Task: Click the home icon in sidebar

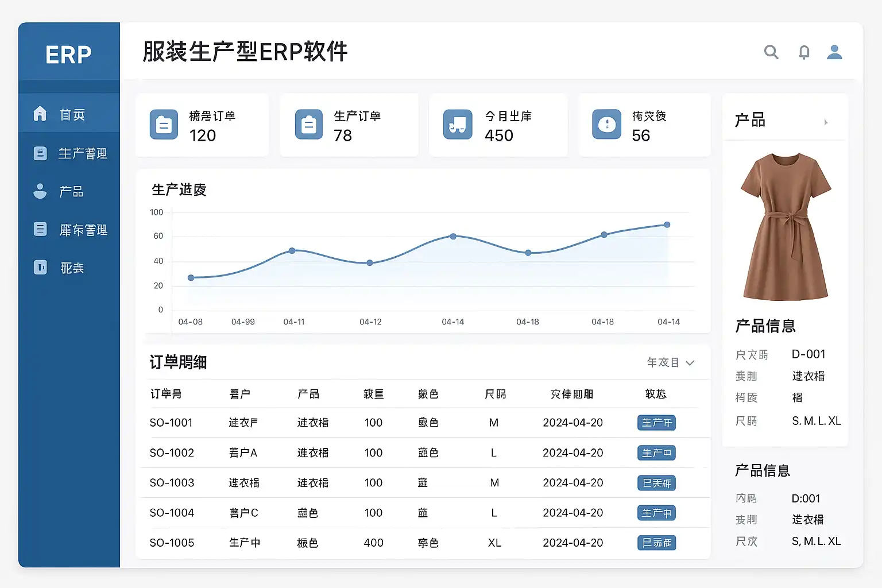Action: [40, 114]
